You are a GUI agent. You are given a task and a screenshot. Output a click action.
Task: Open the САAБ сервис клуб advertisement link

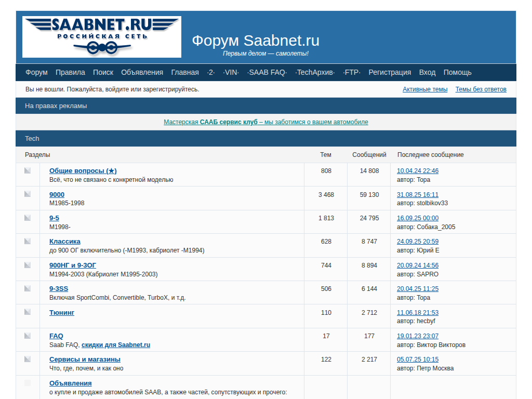pyautogui.click(x=265, y=122)
